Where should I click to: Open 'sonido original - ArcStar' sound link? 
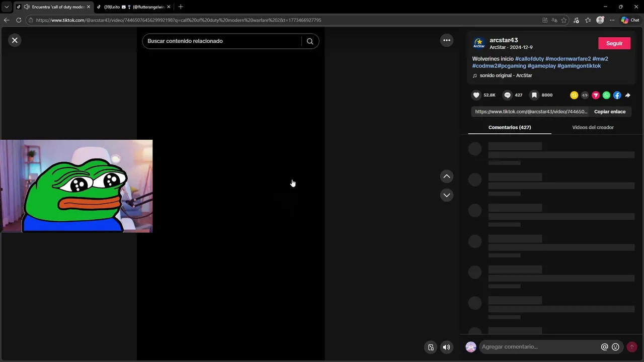pyautogui.click(x=506, y=75)
